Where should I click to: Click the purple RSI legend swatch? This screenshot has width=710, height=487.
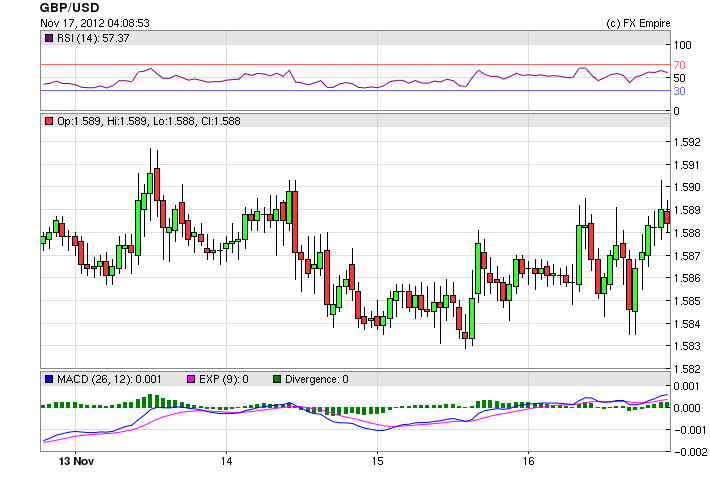point(49,38)
